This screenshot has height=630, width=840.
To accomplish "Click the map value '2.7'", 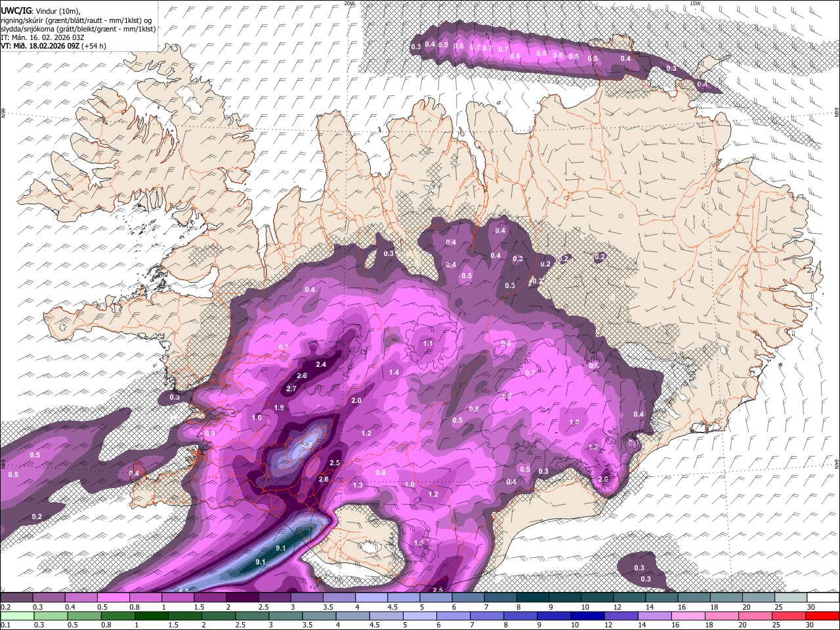I will tap(291, 388).
